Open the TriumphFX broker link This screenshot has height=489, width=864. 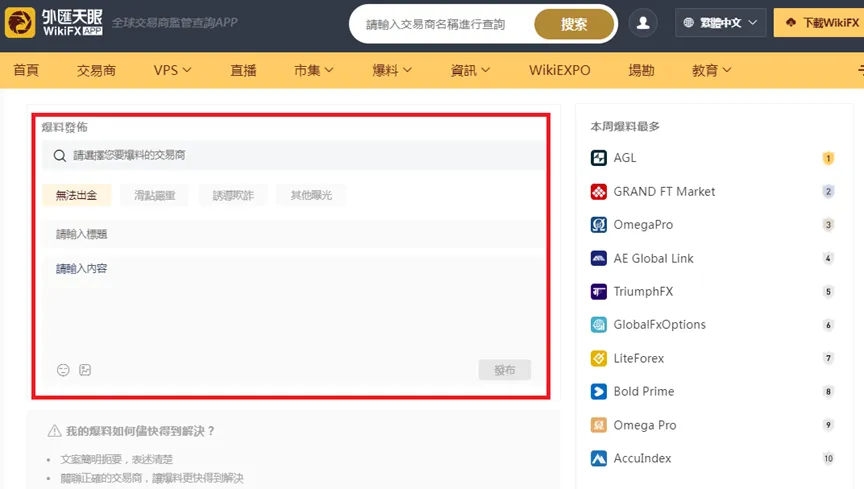pos(643,292)
